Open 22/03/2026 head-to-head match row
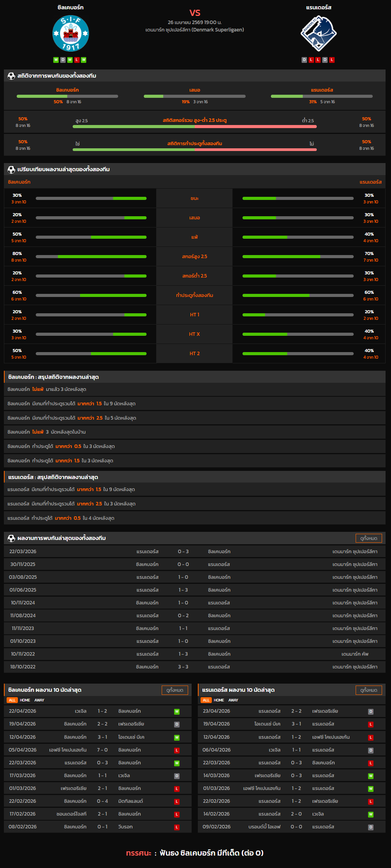The height and width of the screenshot is (868, 391). coord(194,552)
